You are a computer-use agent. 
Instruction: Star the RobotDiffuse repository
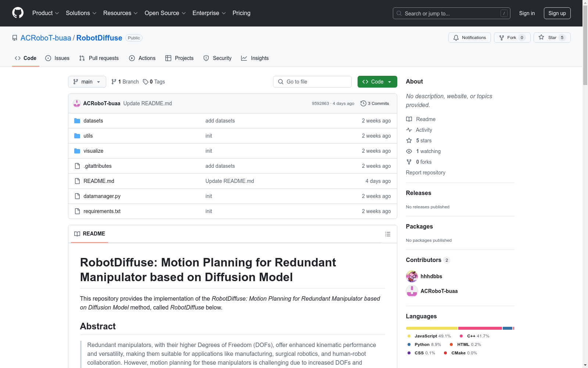[552, 38]
